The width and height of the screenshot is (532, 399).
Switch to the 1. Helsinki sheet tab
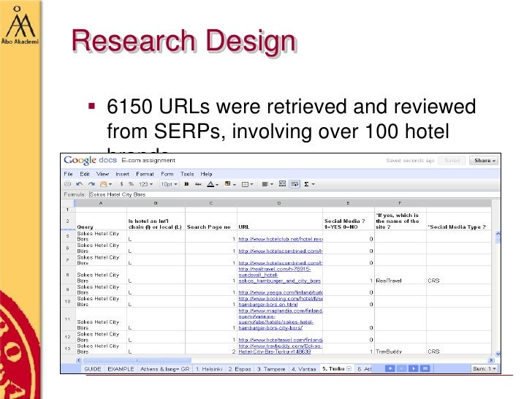click(209, 369)
